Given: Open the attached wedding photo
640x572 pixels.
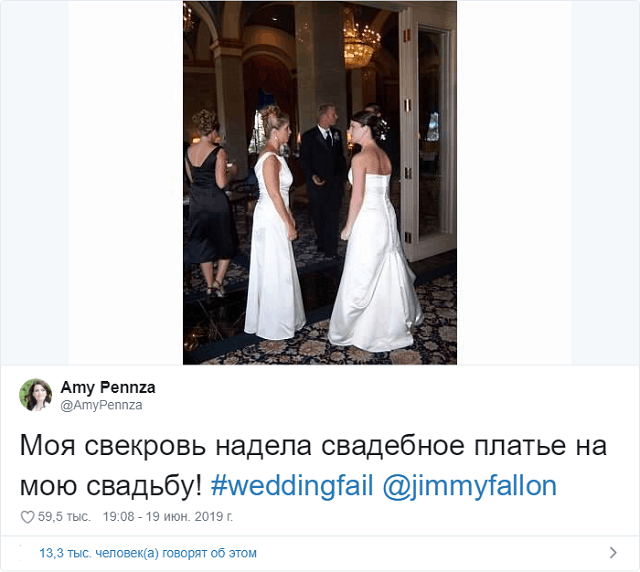Looking at the screenshot, I should (x=320, y=183).
